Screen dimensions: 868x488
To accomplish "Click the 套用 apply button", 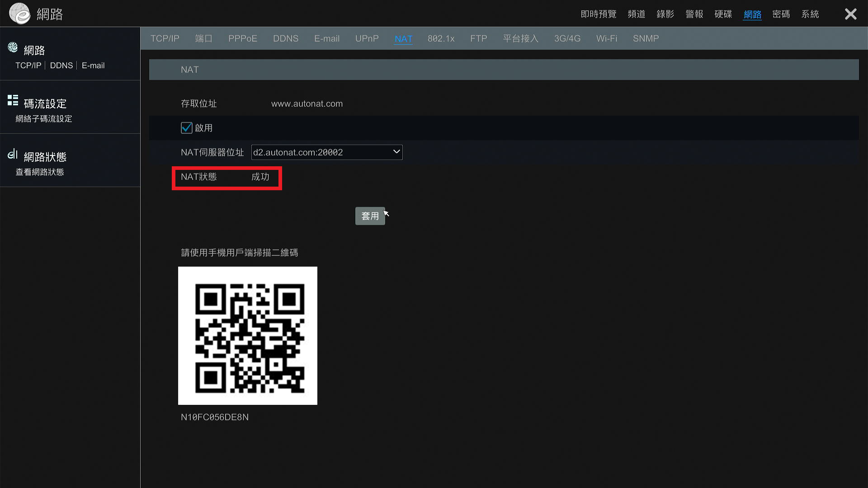I will pos(370,216).
